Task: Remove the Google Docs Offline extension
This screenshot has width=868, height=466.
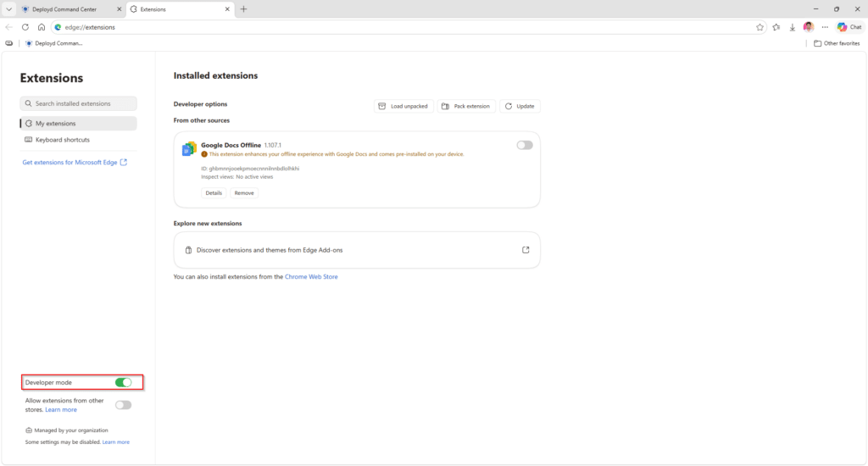Action: 244,193
